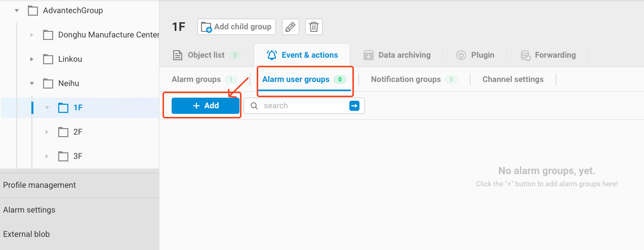
Task: Click the AdvantechGroup folder icon
Action: [33, 10]
